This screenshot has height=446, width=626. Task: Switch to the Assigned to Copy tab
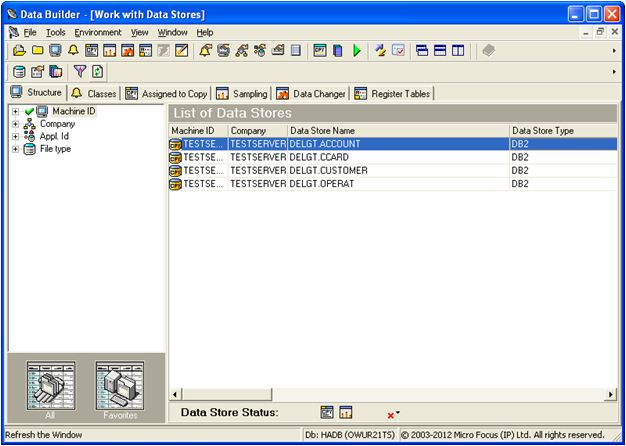(x=166, y=93)
